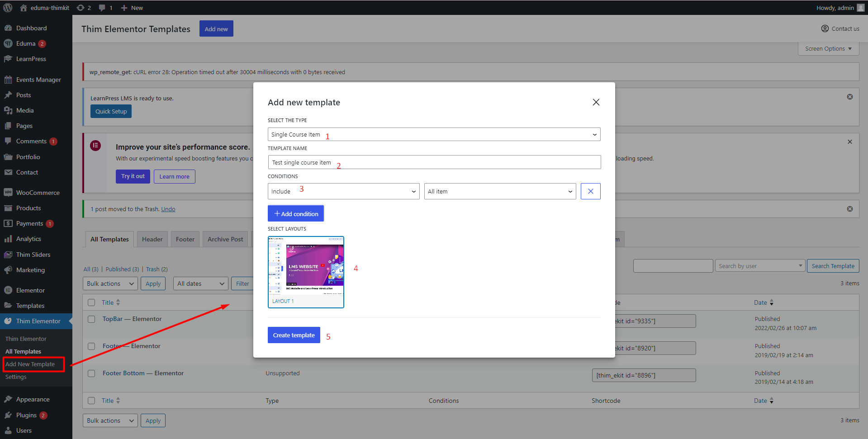This screenshot has height=439, width=868.
Task: Open Comments icon in sidebar
Action: coord(8,141)
